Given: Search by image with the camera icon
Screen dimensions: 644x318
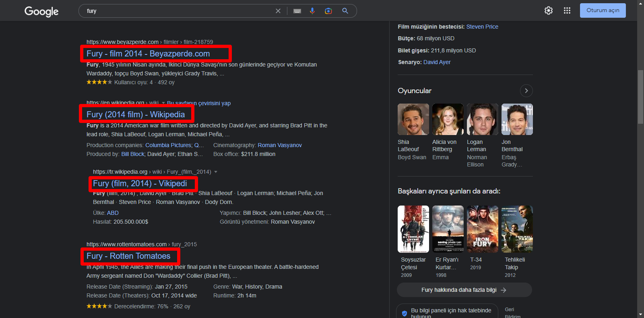Looking at the screenshot, I should pos(328,11).
